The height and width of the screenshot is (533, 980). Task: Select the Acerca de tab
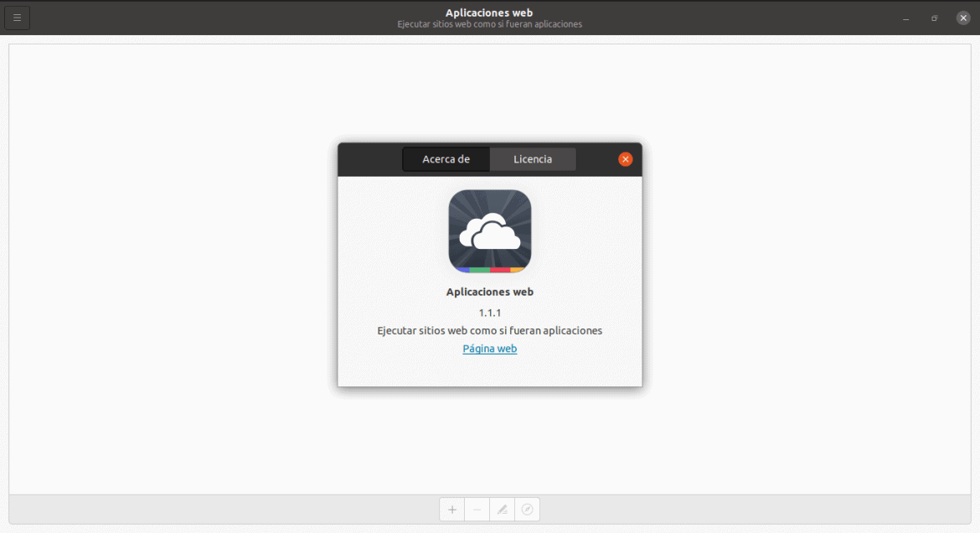click(446, 159)
